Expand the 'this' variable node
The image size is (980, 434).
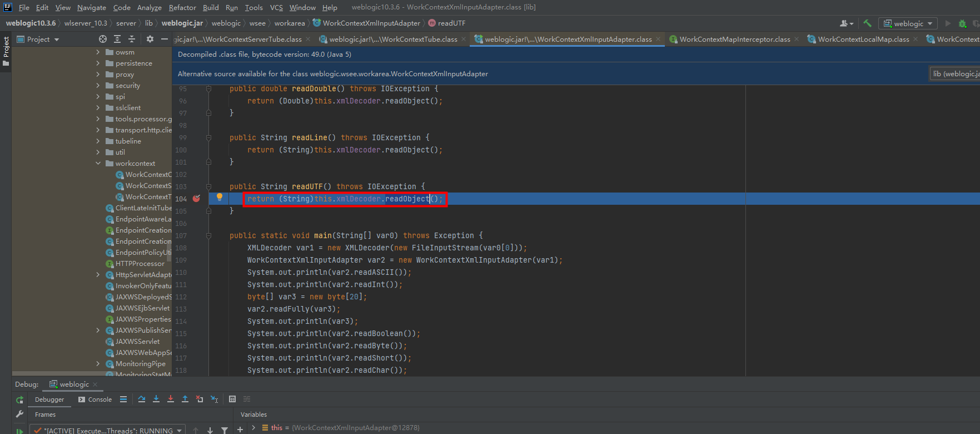[x=253, y=427]
